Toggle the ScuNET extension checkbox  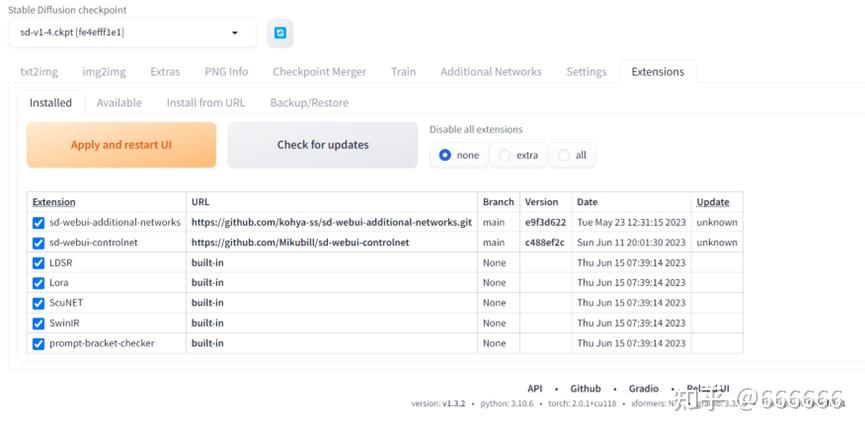tap(38, 303)
